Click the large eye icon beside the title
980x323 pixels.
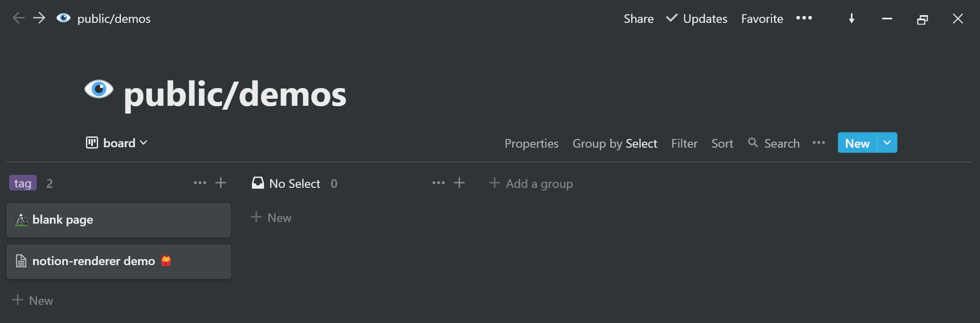click(x=99, y=89)
